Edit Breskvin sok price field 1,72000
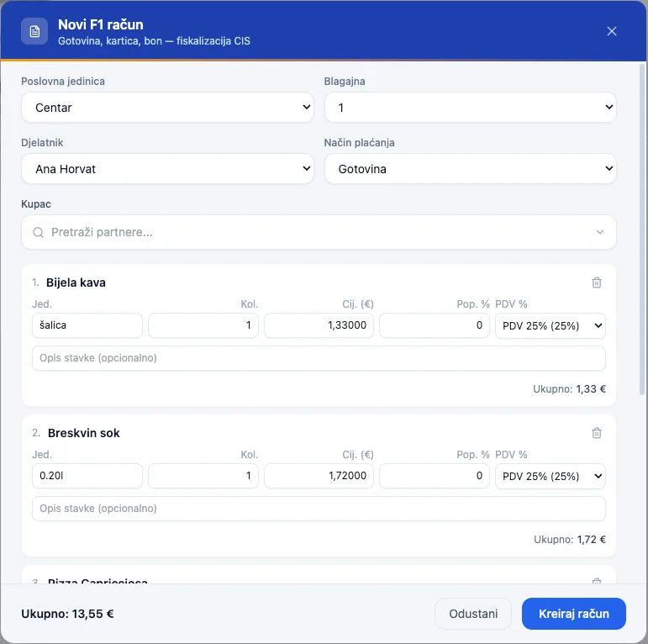 tap(319, 476)
